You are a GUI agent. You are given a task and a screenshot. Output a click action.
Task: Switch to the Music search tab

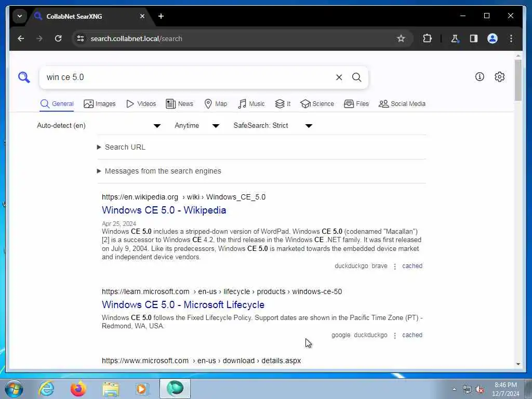click(x=251, y=104)
